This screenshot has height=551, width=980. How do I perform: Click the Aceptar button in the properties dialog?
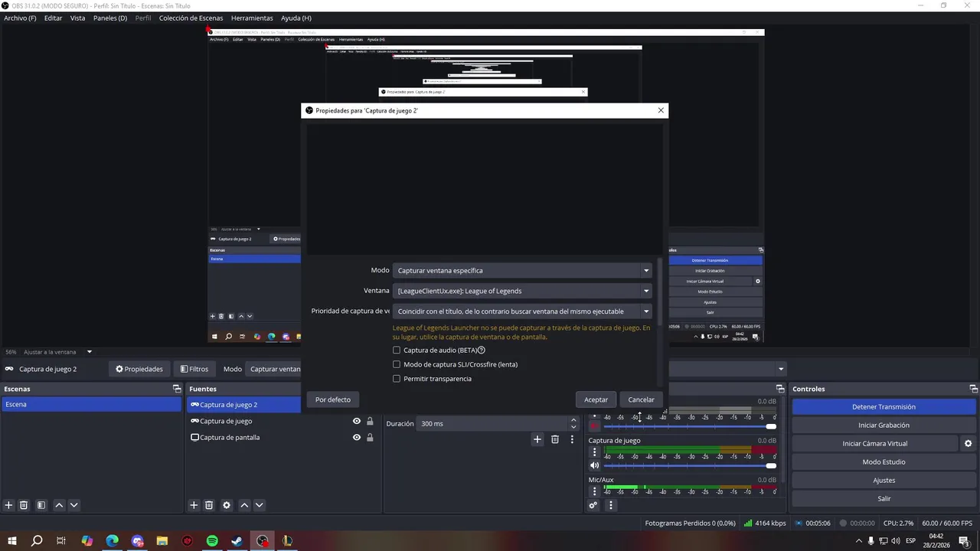[x=596, y=399]
